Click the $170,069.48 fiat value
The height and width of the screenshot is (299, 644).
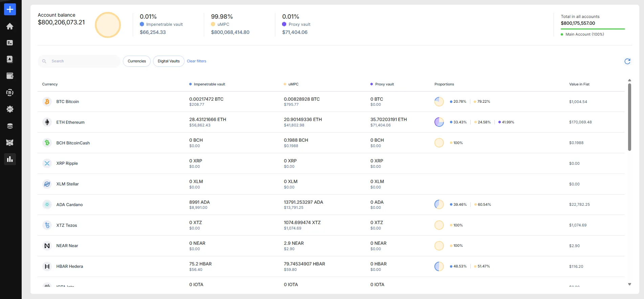coord(580,122)
